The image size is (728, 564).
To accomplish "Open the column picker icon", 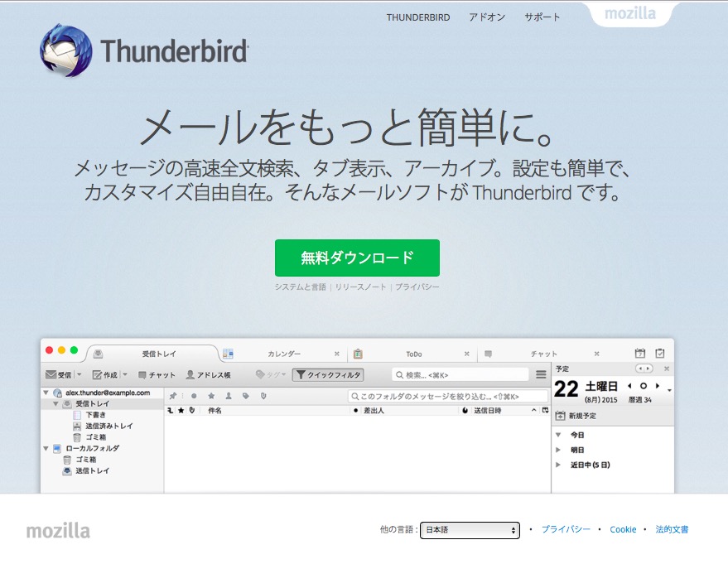I will (545, 410).
